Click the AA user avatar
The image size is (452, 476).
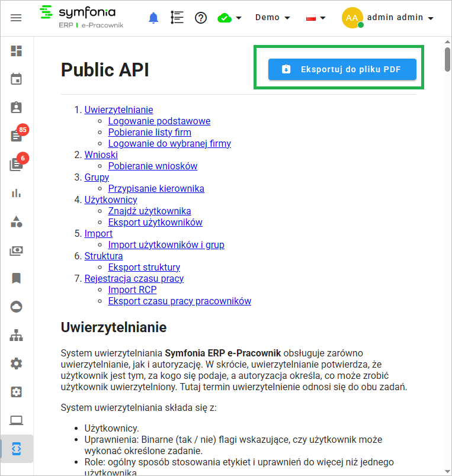click(352, 18)
